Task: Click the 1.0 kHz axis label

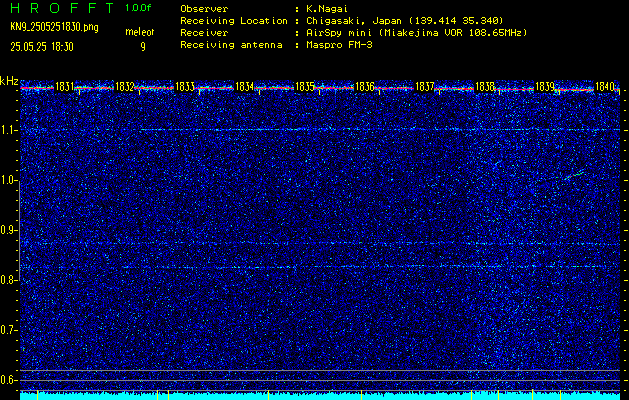Action: (9, 181)
